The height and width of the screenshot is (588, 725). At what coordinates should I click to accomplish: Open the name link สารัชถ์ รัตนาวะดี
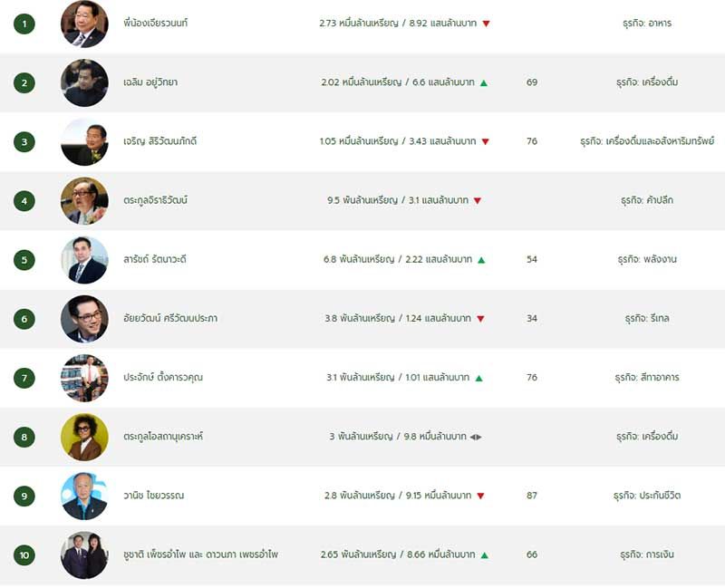pyautogui.click(x=155, y=259)
